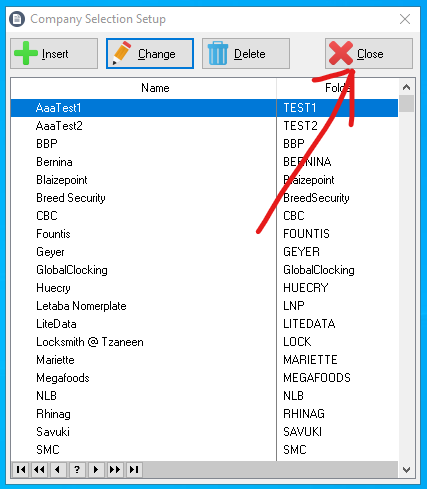Select the Mariette company name
Image resolution: width=427 pixels, height=489 pixels.
pyautogui.click(x=55, y=360)
